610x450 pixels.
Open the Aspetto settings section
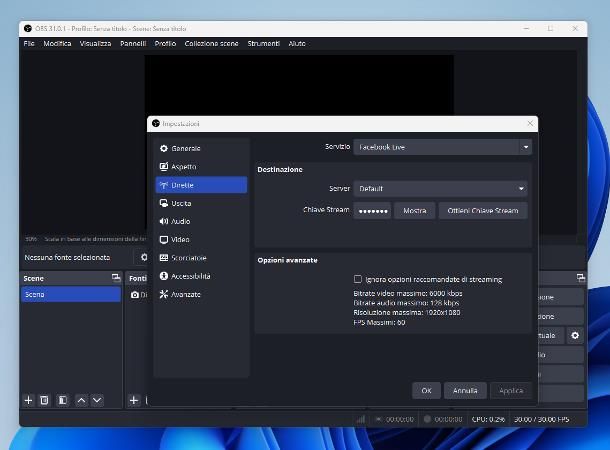pos(201,166)
